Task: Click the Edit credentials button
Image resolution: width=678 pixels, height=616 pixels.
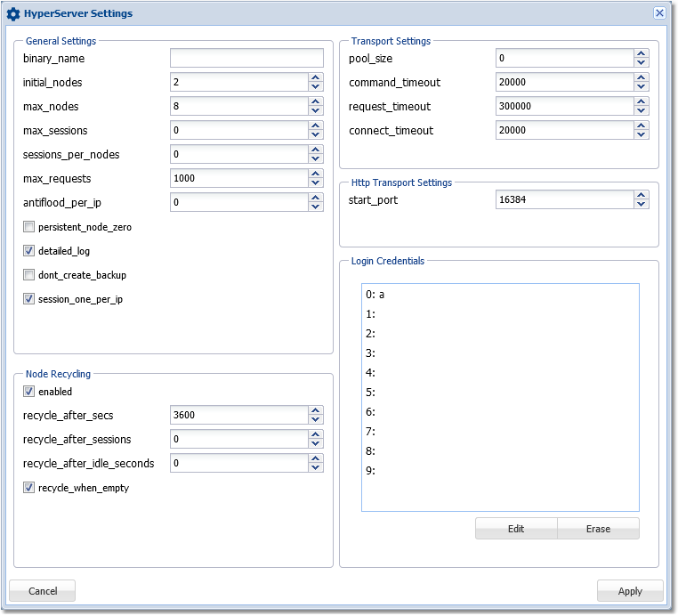Action: tap(516, 529)
